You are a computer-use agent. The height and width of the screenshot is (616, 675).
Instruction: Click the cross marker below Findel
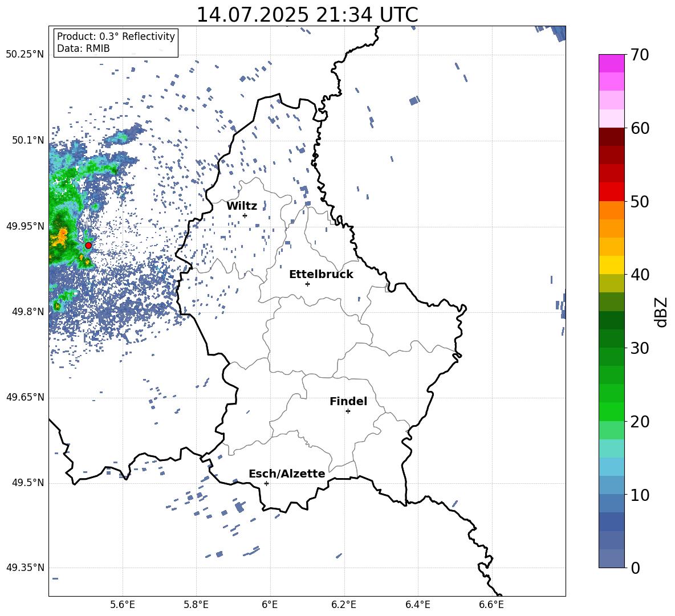click(348, 411)
